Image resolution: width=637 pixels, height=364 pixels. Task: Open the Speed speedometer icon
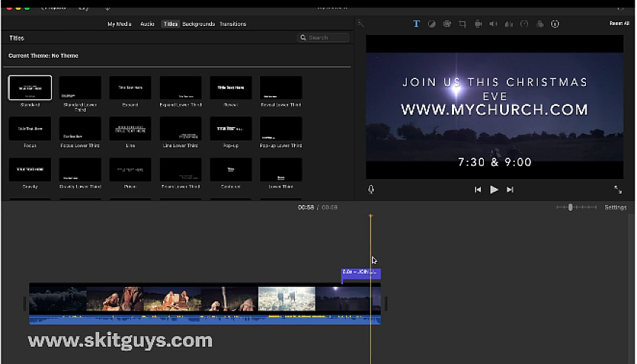(524, 24)
